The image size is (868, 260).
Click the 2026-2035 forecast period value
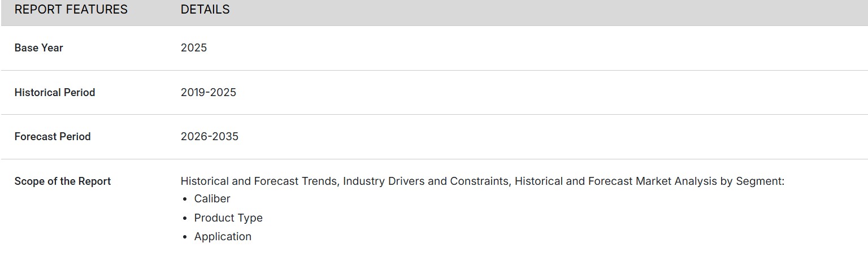210,137
